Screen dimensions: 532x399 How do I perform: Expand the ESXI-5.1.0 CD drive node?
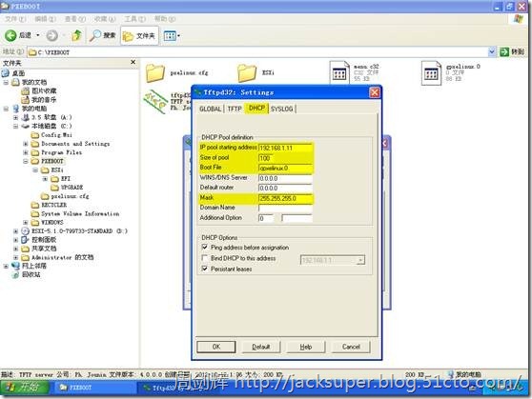click(x=15, y=231)
